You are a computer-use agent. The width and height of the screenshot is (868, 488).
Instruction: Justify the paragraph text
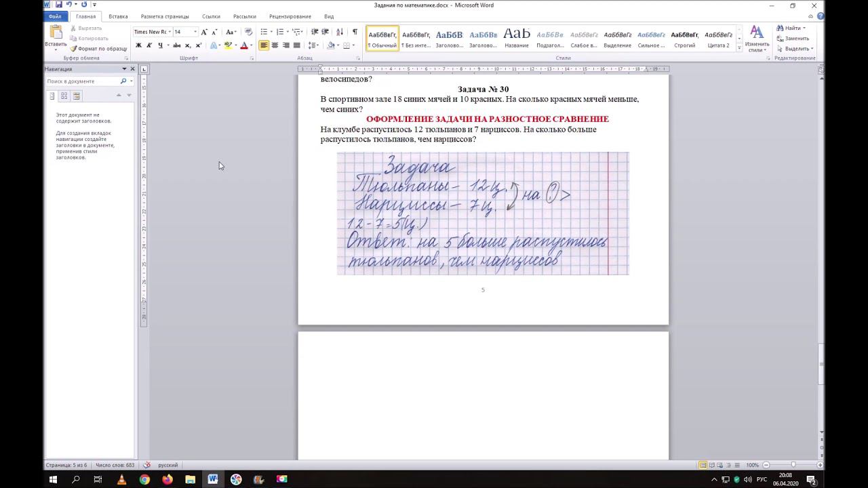tap(296, 45)
